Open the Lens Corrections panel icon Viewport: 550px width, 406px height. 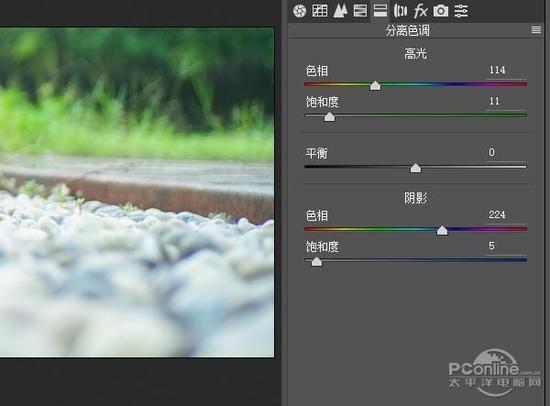pyautogui.click(x=400, y=11)
